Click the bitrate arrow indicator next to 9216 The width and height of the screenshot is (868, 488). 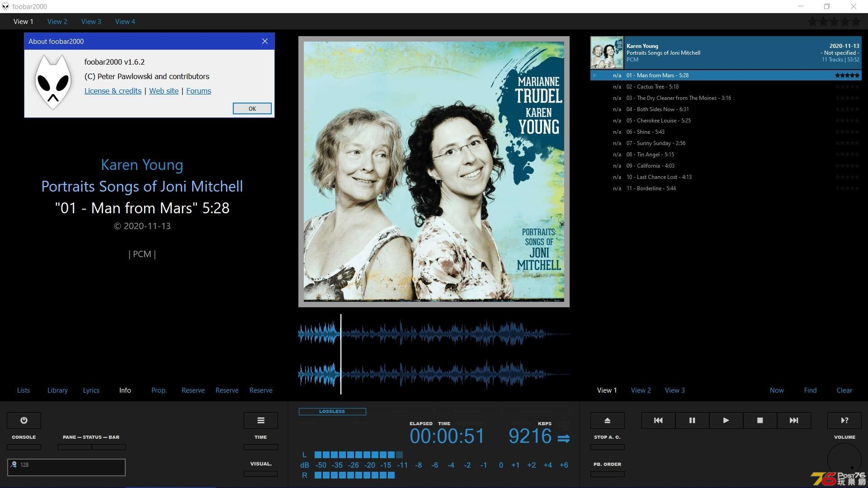pyautogui.click(x=563, y=438)
